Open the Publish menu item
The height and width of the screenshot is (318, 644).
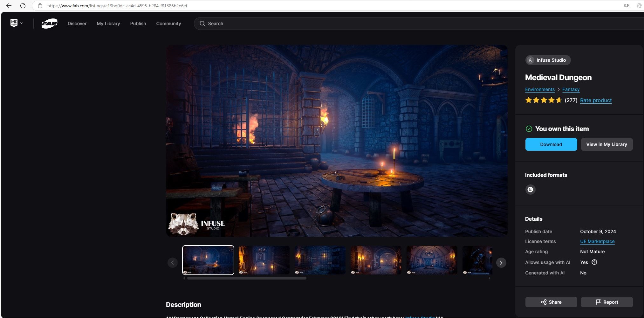[x=138, y=24]
